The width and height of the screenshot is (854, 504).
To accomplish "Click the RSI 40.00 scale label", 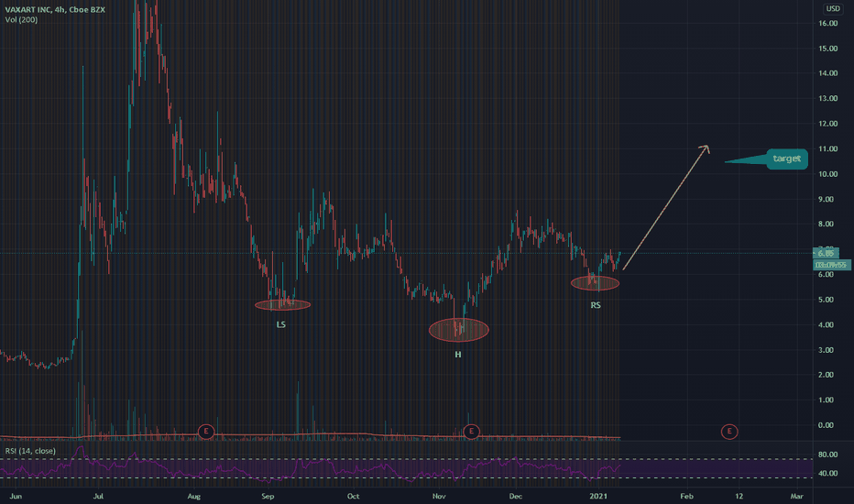I will click(x=827, y=473).
